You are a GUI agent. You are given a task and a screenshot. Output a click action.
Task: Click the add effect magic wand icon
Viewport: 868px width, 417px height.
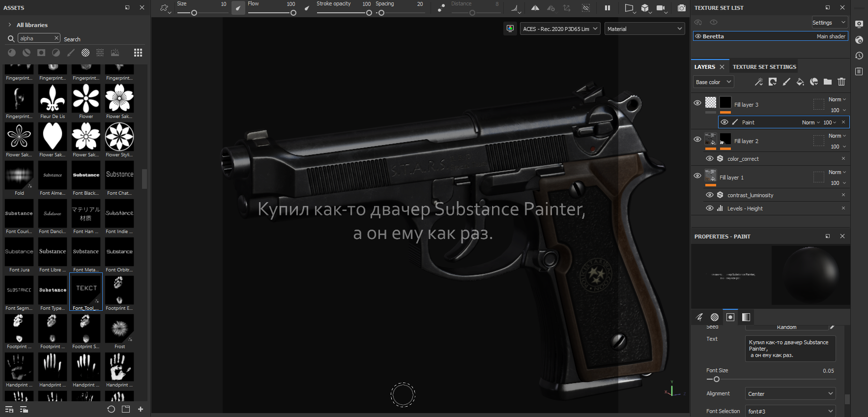759,82
